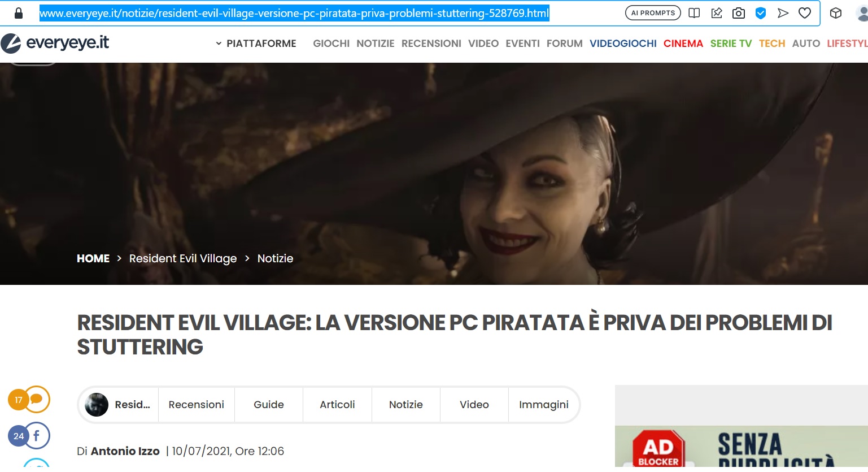
Task: Open the blue shield ad-blocker icon
Action: (761, 13)
